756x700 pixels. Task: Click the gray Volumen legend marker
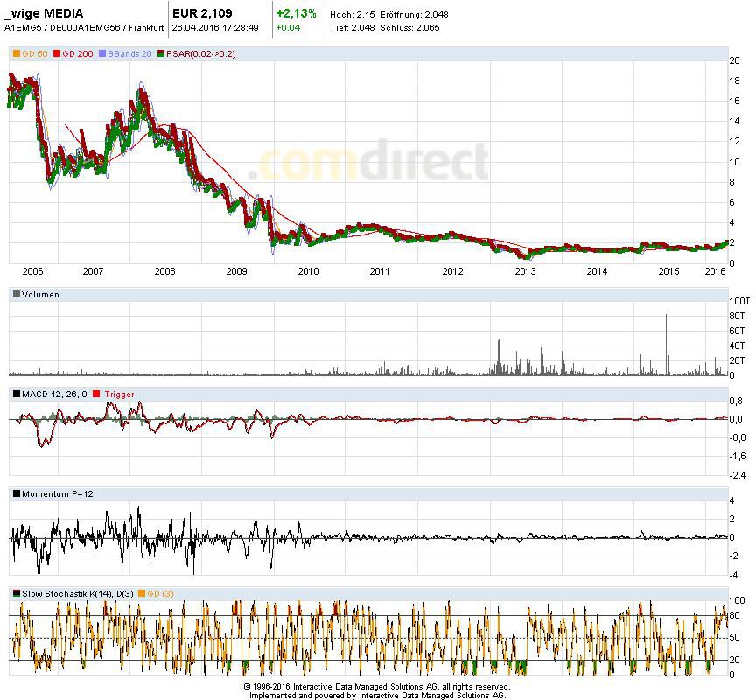(16, 295)
